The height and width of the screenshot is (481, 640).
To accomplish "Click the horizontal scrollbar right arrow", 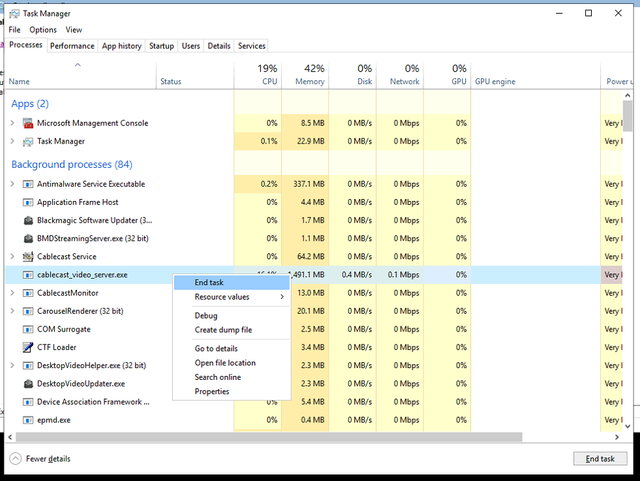I will tap(616, 437).
